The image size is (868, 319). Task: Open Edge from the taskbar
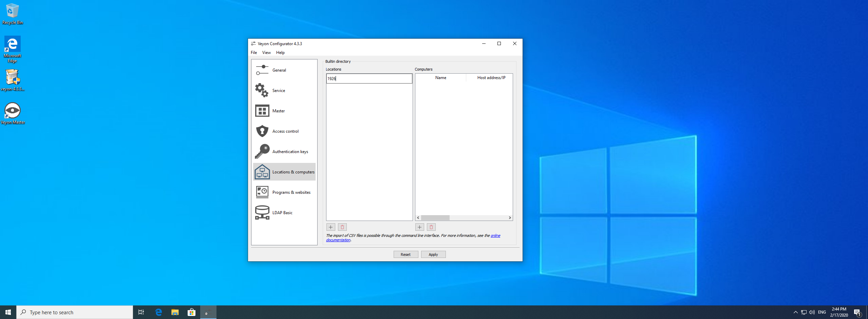click(x=158, y=312)
